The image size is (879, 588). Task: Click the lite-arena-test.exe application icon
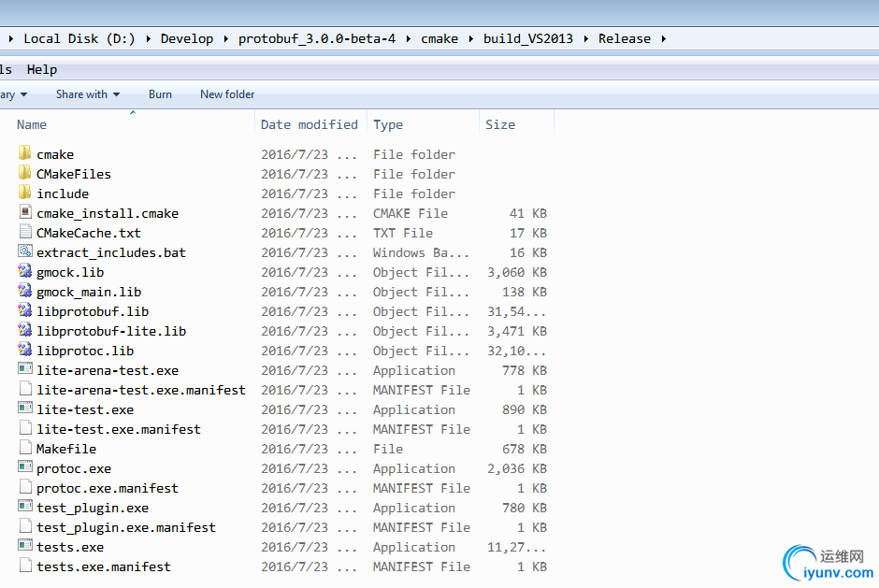click(24, 369)
